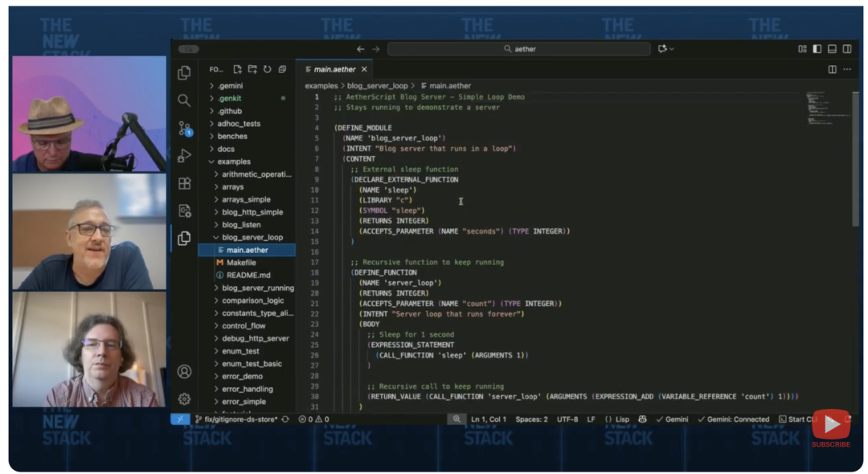Refresh the file explorer
The width and height of the screenshot is (868, 474).
pyautogui.click(x=267, y=70)
